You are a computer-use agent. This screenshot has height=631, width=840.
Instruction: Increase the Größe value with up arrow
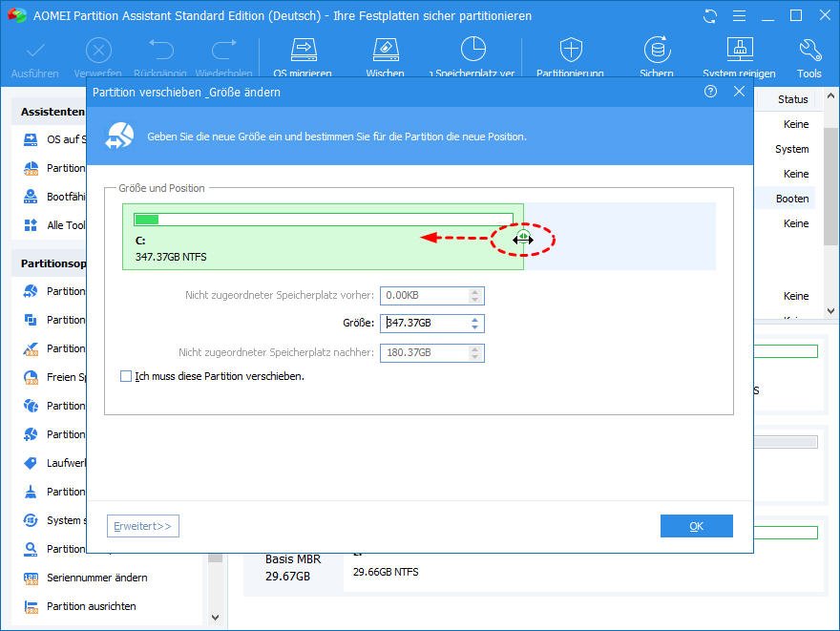pos(474,320)
